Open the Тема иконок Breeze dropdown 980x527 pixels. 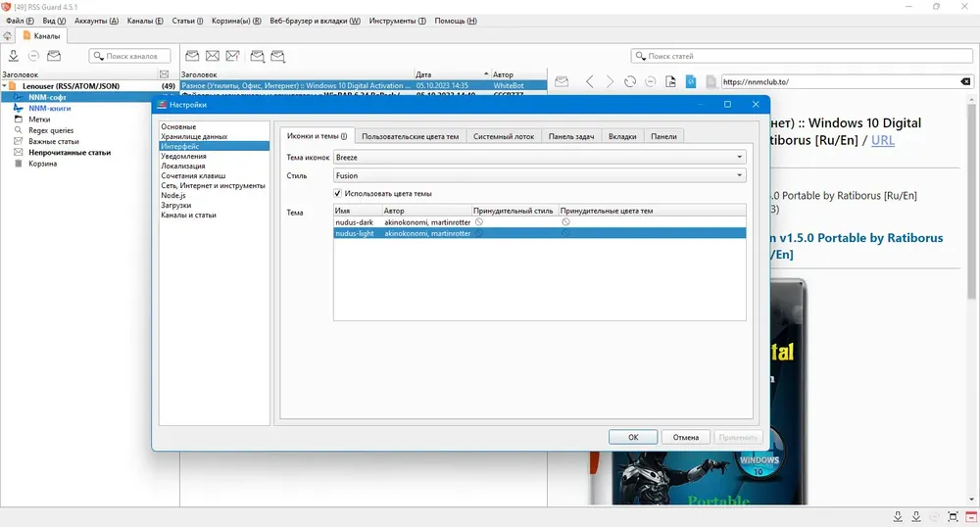tap(539, 158)
